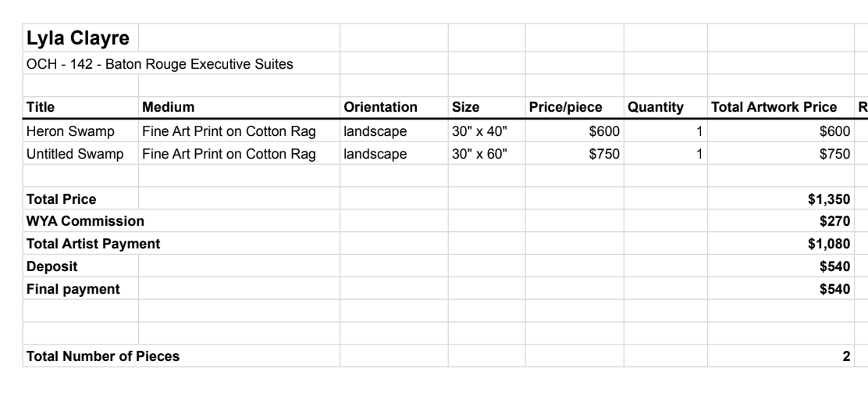The image size is (868, 400).
Task: Click the OCH - 142 Baton Rouge project cell
Action: [160, 63]
